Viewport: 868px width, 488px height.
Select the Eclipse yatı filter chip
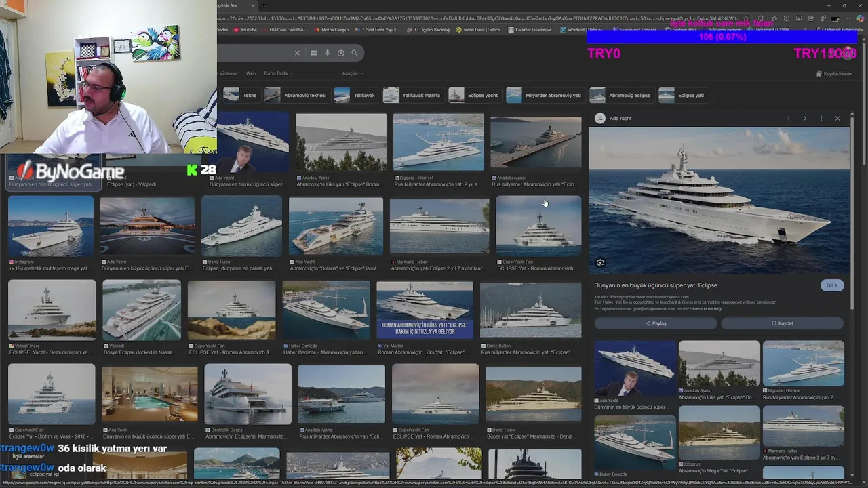click(683, 96)
